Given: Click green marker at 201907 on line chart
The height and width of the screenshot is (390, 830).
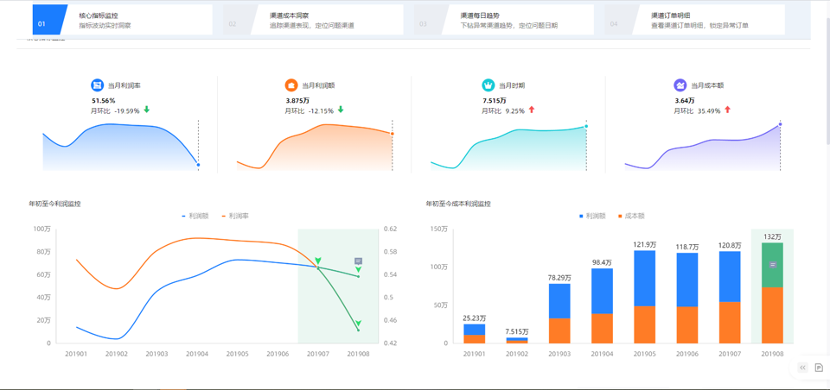Looking at the screenshot, I should pyautogui.click(x=318, y=261).
